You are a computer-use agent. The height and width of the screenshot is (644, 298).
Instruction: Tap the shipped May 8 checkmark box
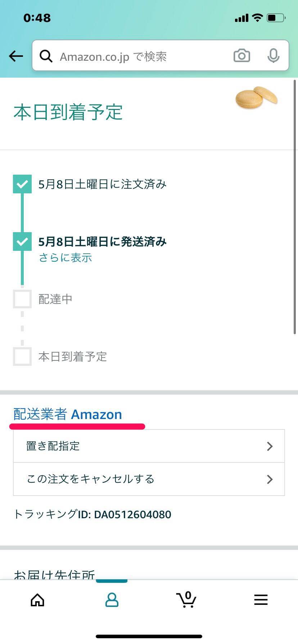click(22, 241)
